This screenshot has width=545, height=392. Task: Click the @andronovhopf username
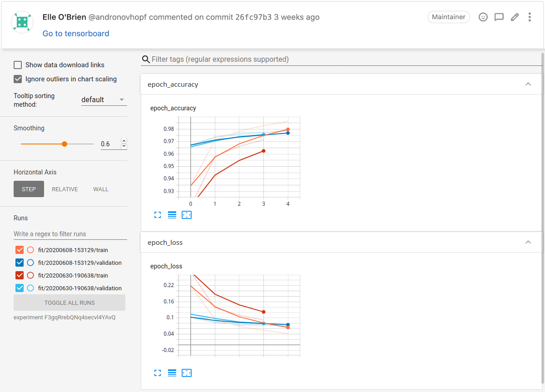(x=117, y=17)
